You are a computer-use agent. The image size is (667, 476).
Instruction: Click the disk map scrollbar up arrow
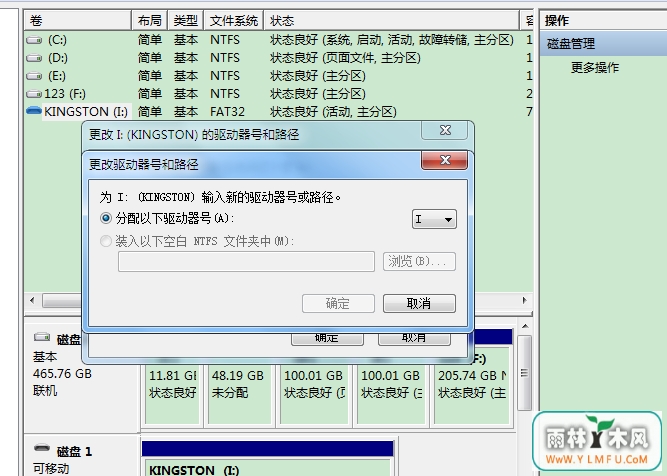(x=524, y=327)
